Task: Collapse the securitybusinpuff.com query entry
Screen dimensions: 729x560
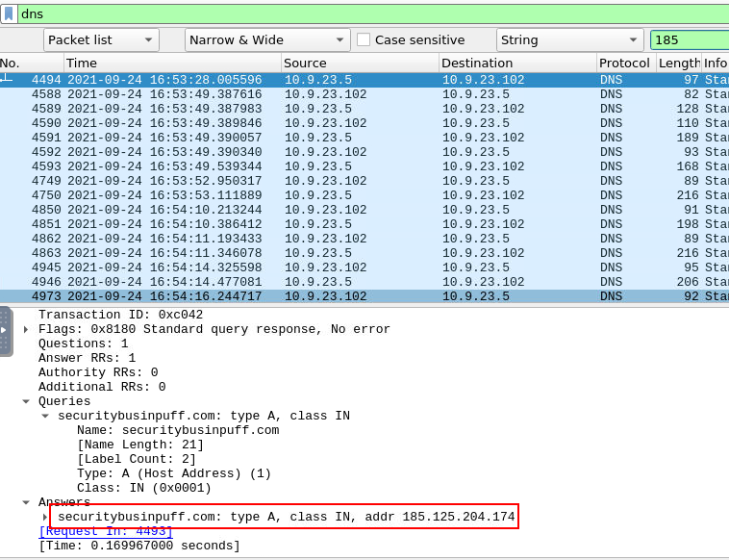Action: 45,416
